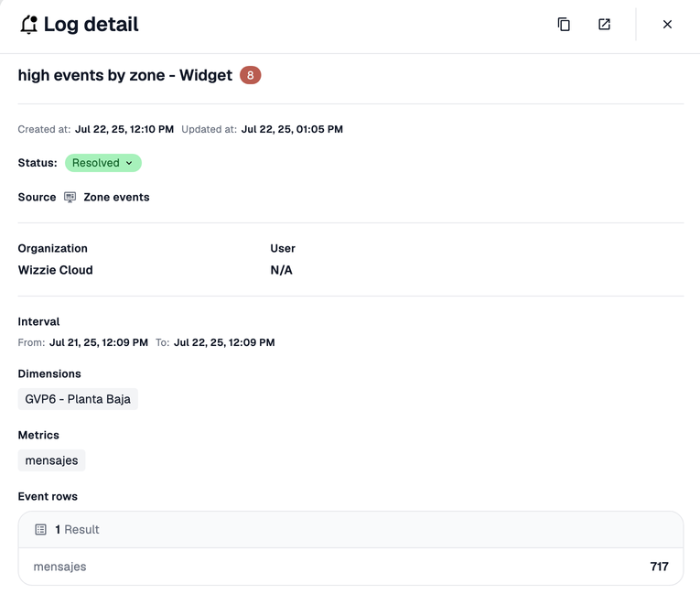Click the 717 value in the results
Screen dimensions: 700x605
(659, 567)
